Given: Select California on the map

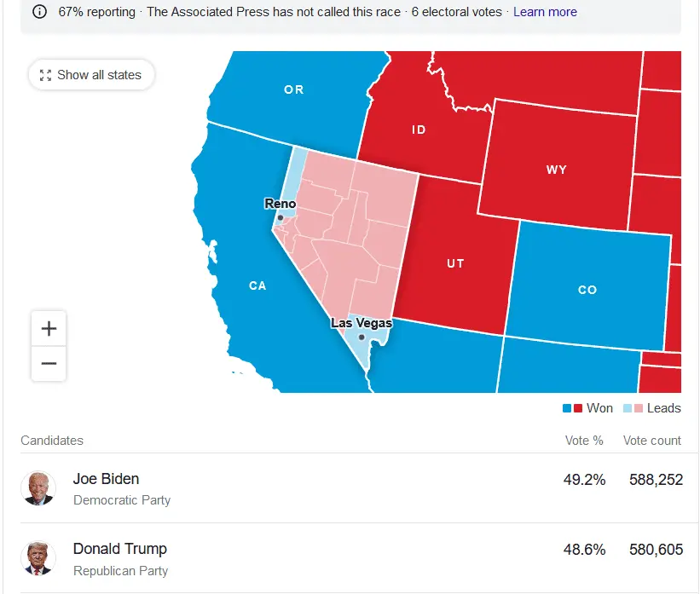Looking at the screenshot, I should 257,286.
